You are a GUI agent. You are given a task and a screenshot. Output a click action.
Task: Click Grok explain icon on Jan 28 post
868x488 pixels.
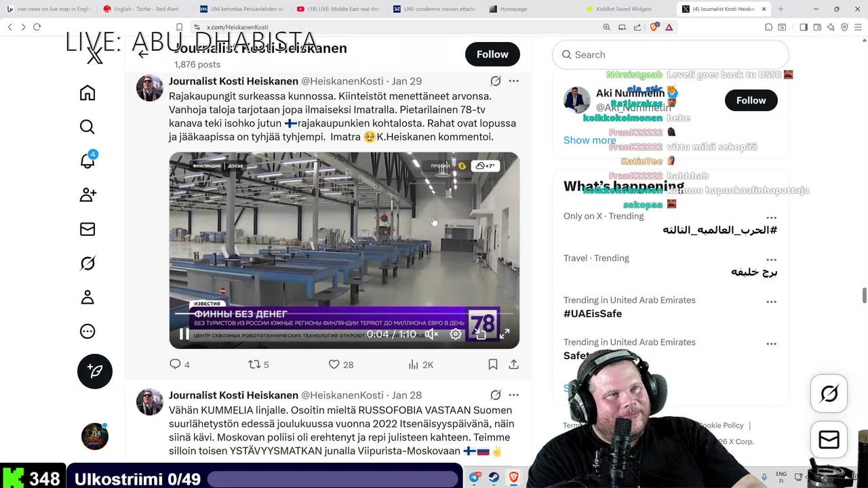(x=496, y=395)
